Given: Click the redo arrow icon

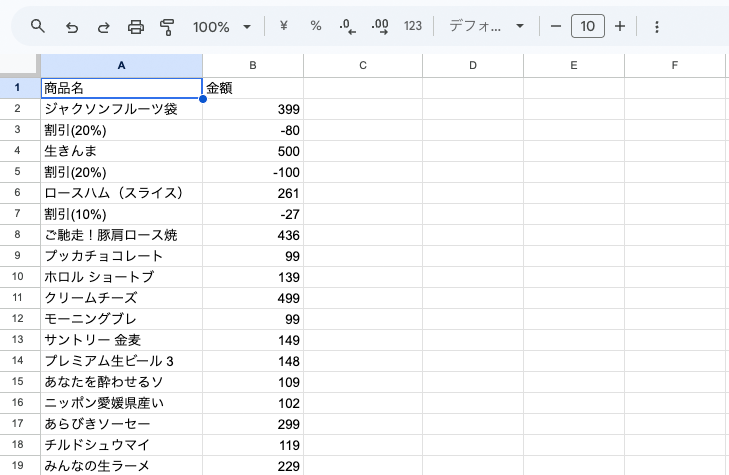Looking at the screenshot, I should pyautogui.click(x=103, y=27).
